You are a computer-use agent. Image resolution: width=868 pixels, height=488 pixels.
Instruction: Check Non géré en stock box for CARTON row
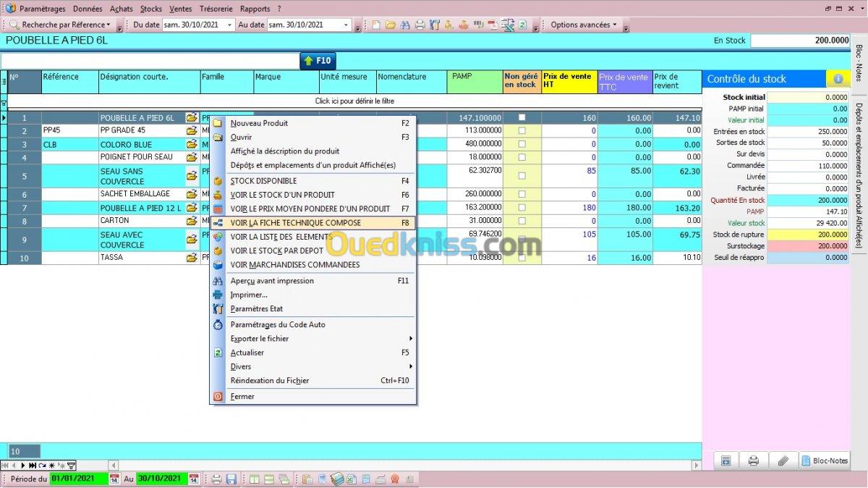click(x=522, y=221)
